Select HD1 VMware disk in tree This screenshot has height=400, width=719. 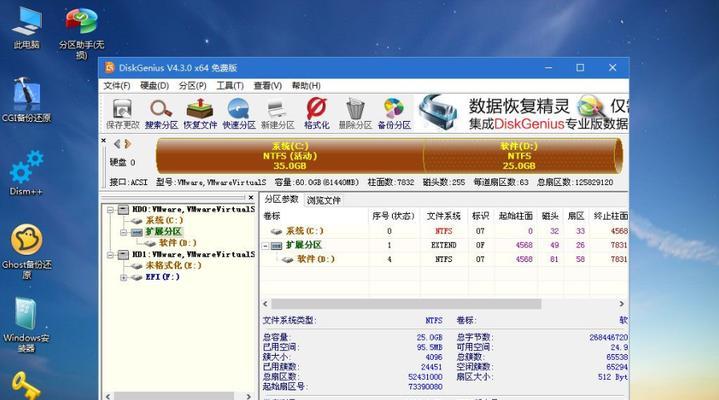pos(193,254)
